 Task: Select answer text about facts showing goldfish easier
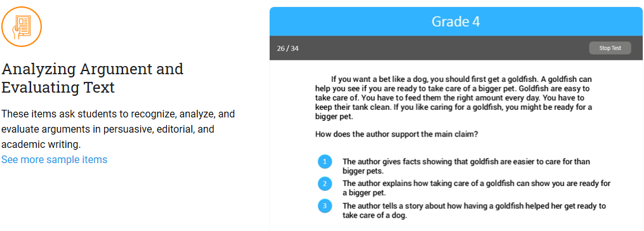466,166
